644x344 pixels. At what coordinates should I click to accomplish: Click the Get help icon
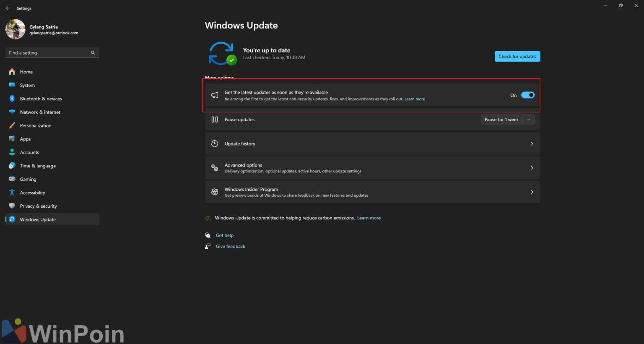click(x=208, y=235)
